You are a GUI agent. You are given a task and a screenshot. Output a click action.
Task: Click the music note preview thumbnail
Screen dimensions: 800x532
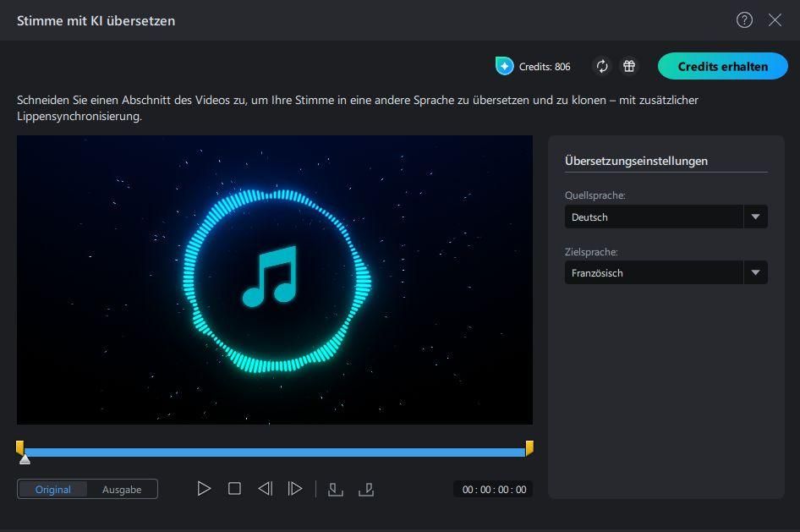pos(275,279)
